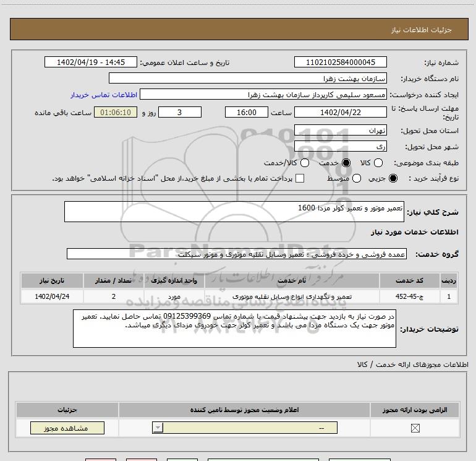
Task: Click the service code cell چ-45-452
Action: 409,296
